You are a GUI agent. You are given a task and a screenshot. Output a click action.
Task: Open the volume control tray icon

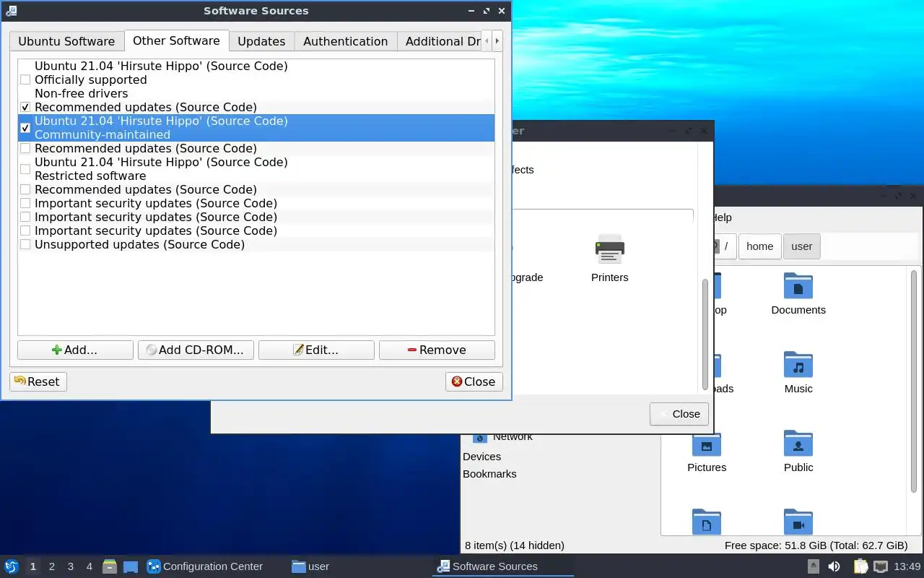(x=834, y=566)
